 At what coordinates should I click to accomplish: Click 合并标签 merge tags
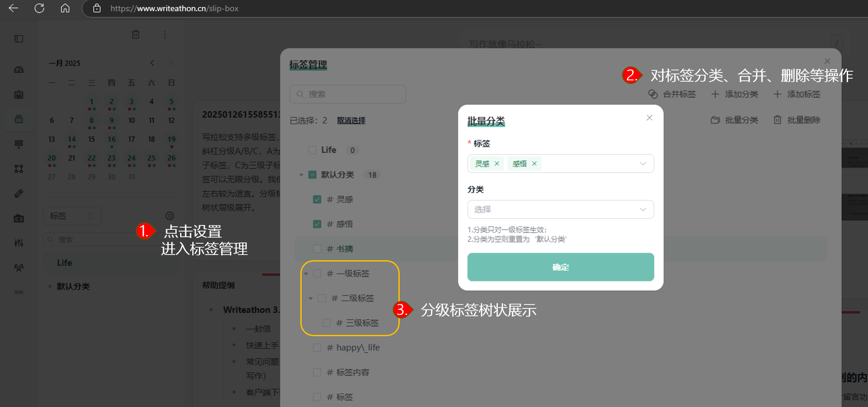click(672, 94)
